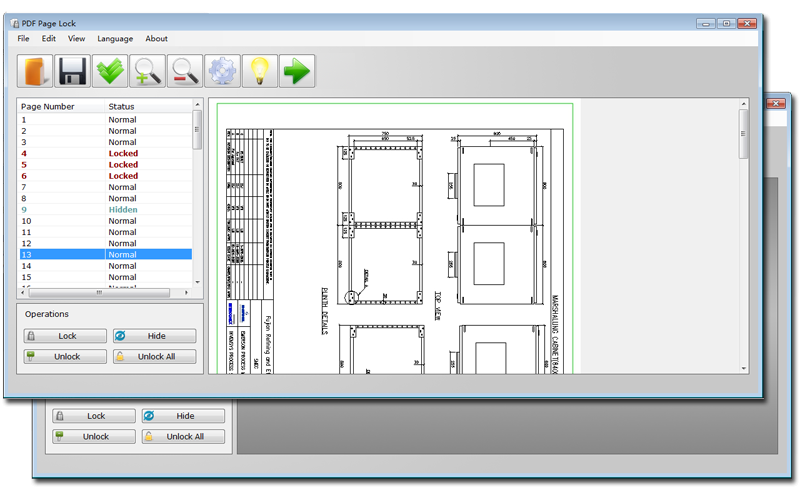
Task: Click the floppy disk save icon
Action: point(72,71)
